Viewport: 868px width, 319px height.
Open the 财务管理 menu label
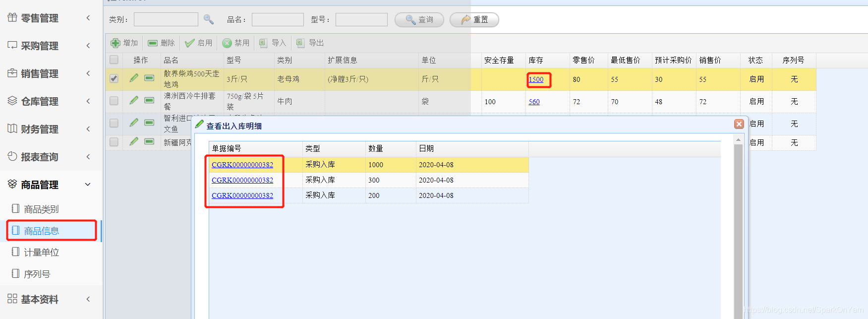tap(40, 129)
